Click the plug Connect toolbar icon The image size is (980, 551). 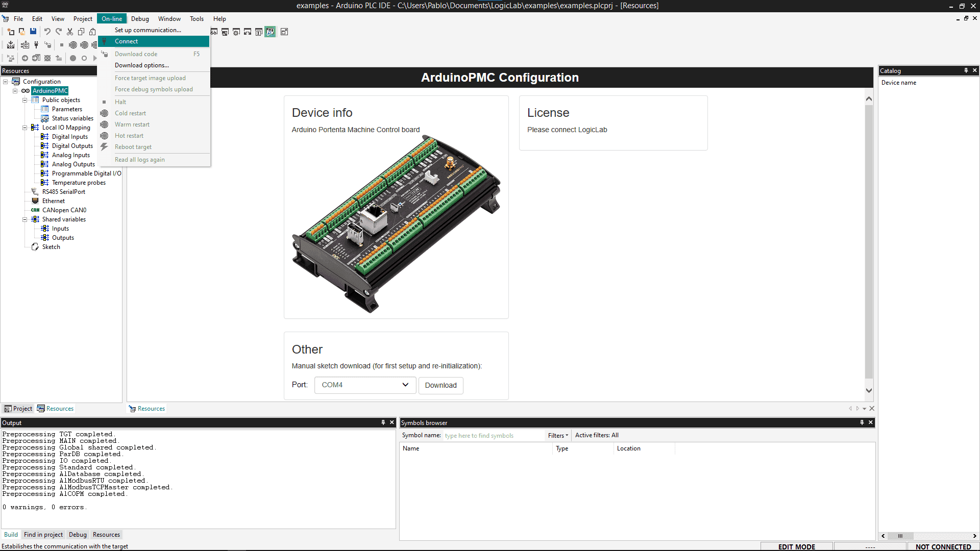(36, 45)
